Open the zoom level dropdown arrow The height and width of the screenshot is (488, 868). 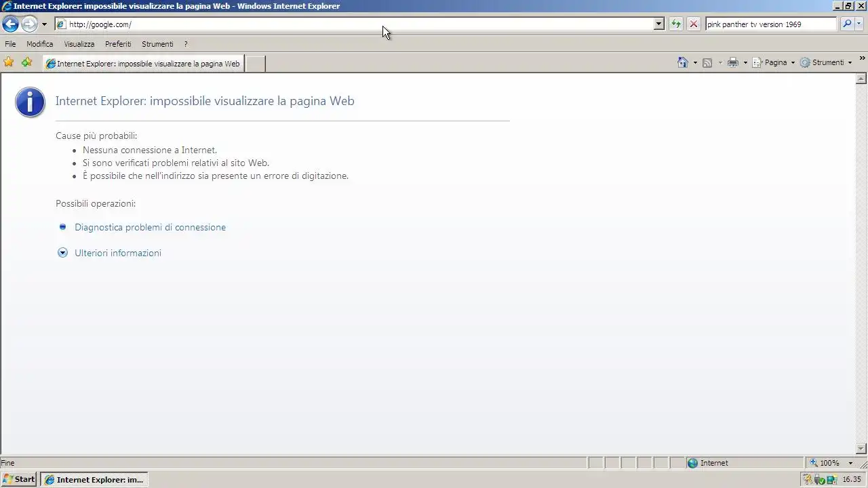[x=850, y=463]
